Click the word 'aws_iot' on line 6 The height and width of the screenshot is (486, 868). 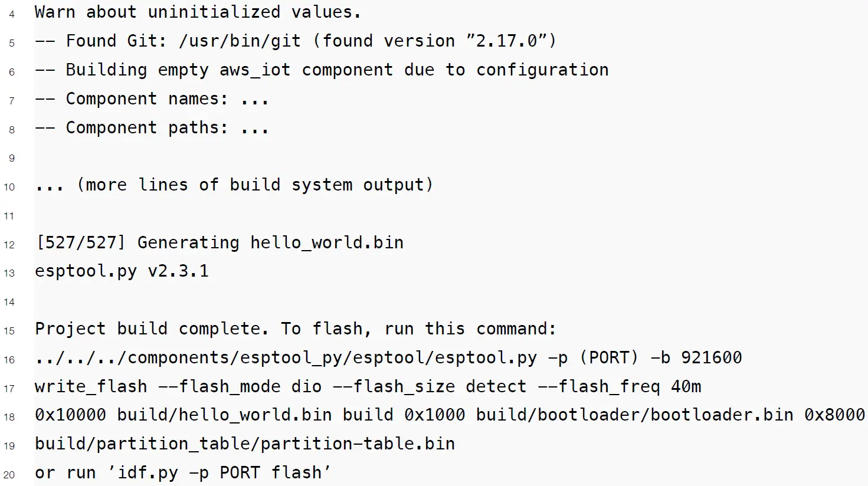coord(255,70)
